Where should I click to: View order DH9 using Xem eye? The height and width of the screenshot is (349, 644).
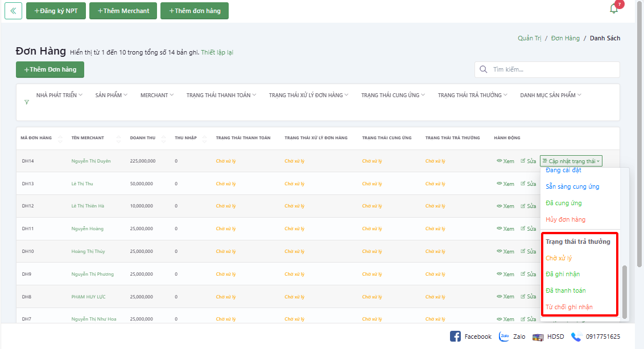coord(505,274)
